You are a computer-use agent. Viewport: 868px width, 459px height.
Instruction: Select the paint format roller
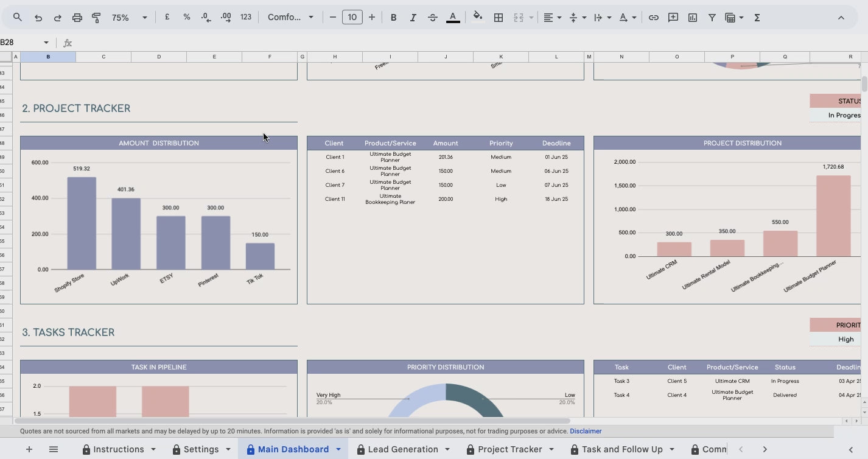point(96,18)
